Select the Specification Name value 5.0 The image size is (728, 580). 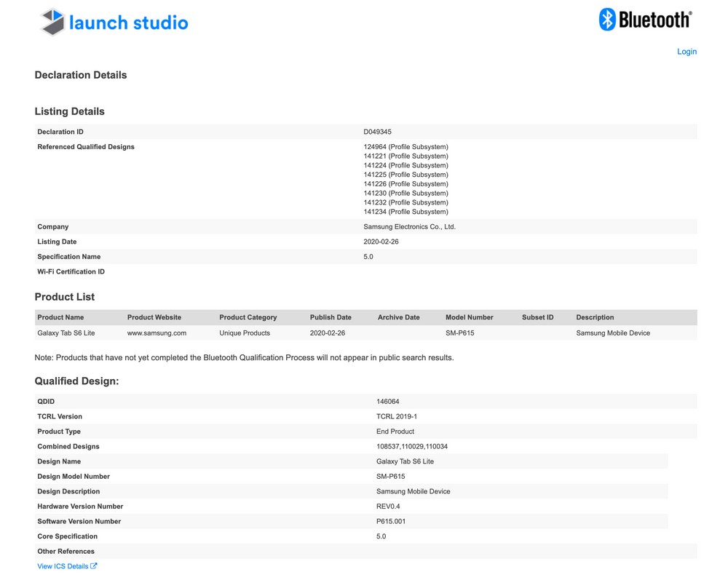tap(368, 257)
